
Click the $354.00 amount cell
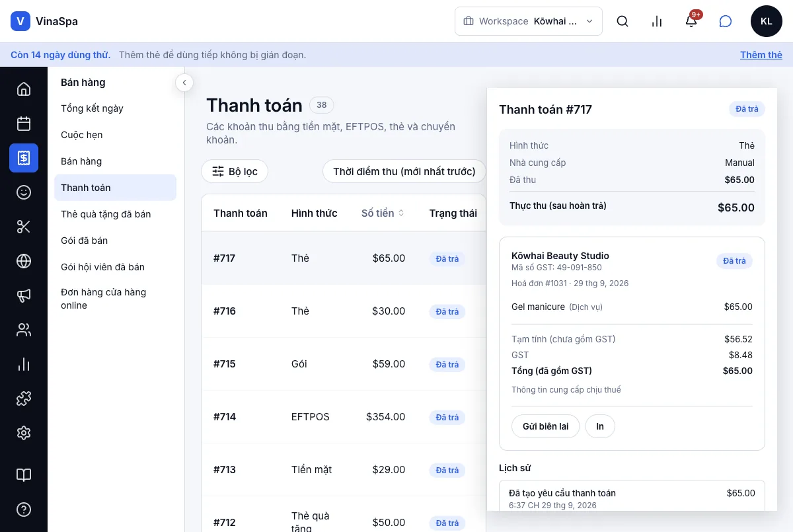386,417
